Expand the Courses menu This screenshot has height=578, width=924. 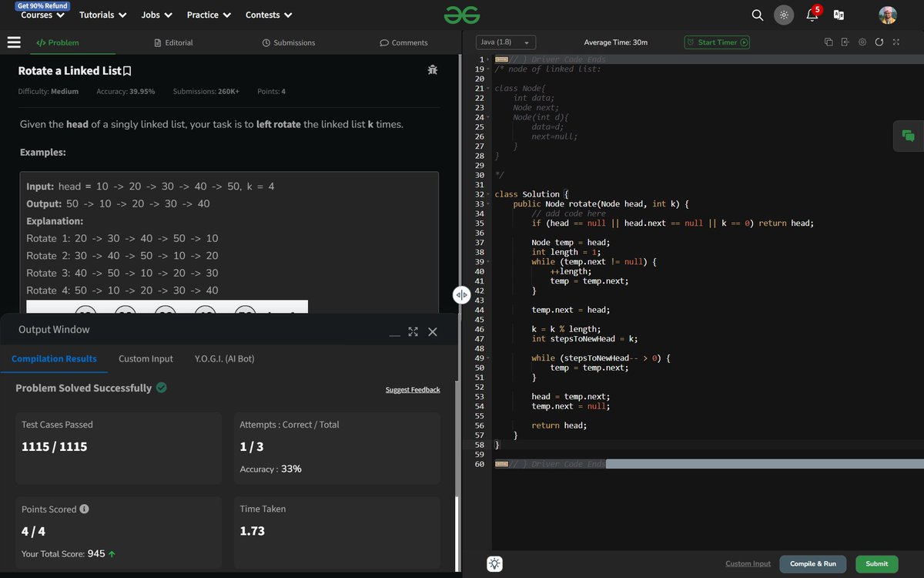(43, 15)
